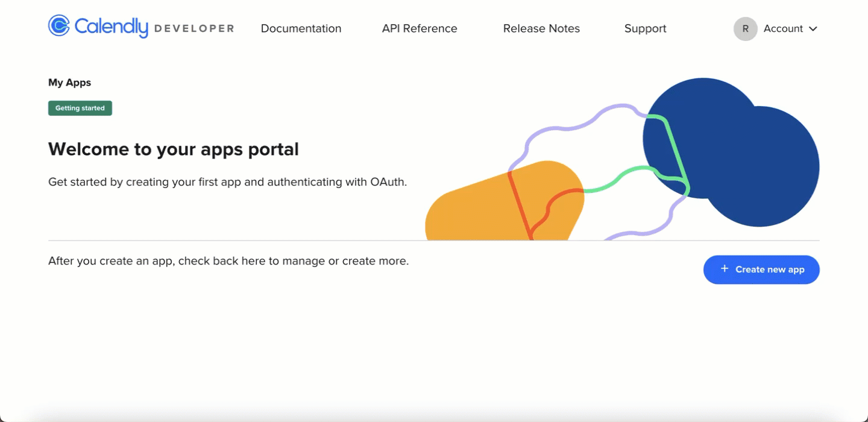Click the 'After you create an app' text
Viewport: 868px width, 422px height.
pos(228,261)
